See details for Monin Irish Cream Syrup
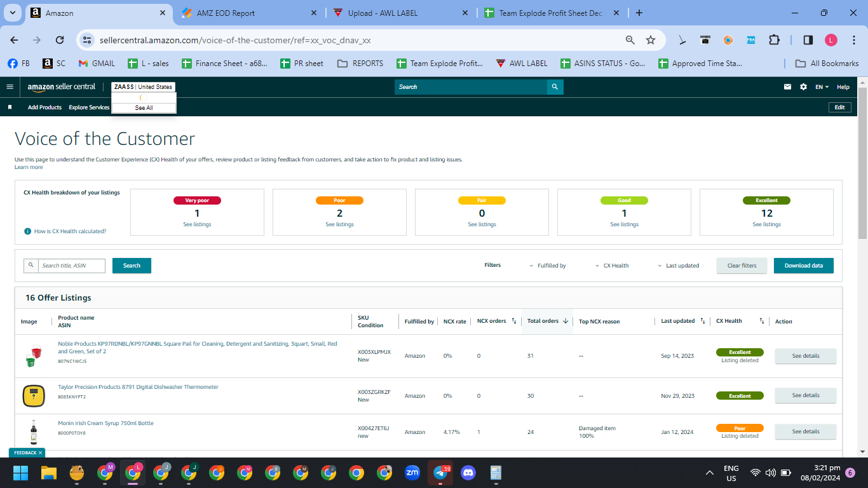Image resolution: width=868 pixels, height=488 pixels. [806, 431]
